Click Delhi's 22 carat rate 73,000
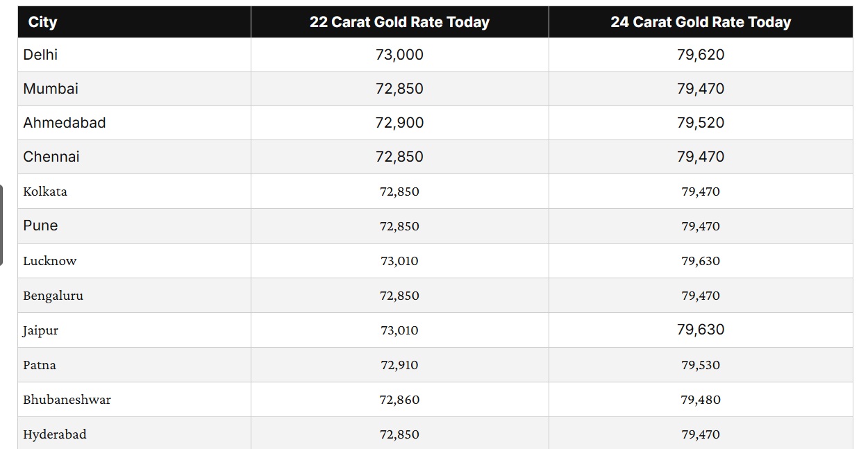Viewport: 868px width, 449px height. click(399, 55)
